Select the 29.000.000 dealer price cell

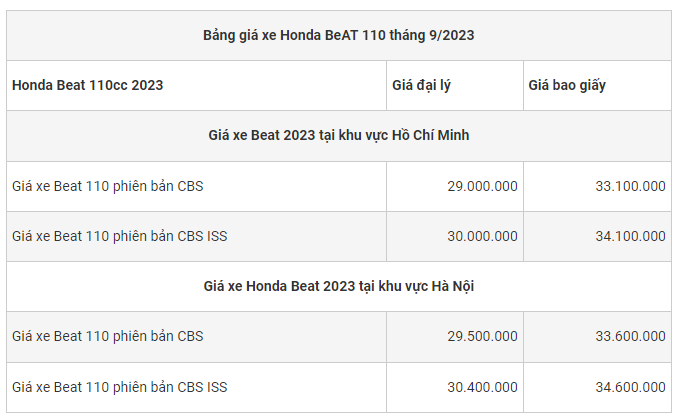482,186
